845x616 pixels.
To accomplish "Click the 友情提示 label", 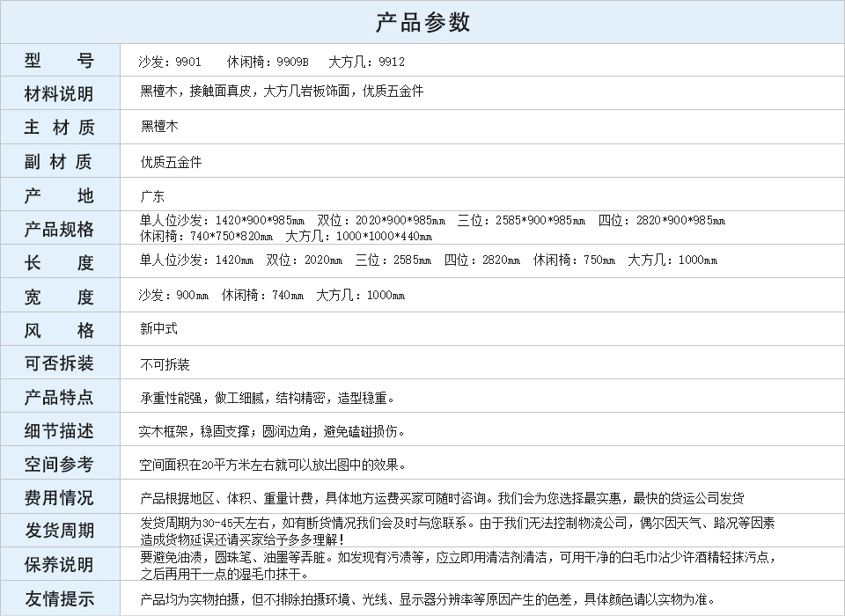I will coord(59,598).
